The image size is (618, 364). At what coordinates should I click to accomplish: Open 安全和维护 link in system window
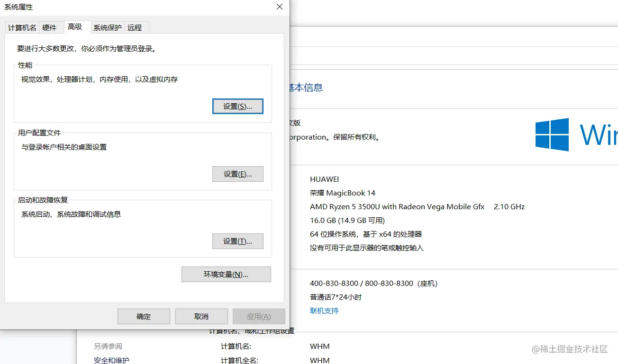click(111, 360)
